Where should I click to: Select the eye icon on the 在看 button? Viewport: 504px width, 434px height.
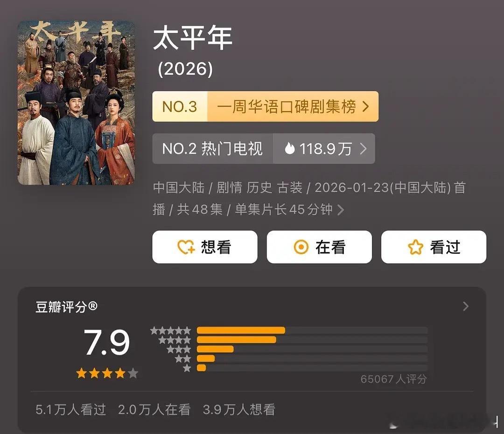point(301,247)
